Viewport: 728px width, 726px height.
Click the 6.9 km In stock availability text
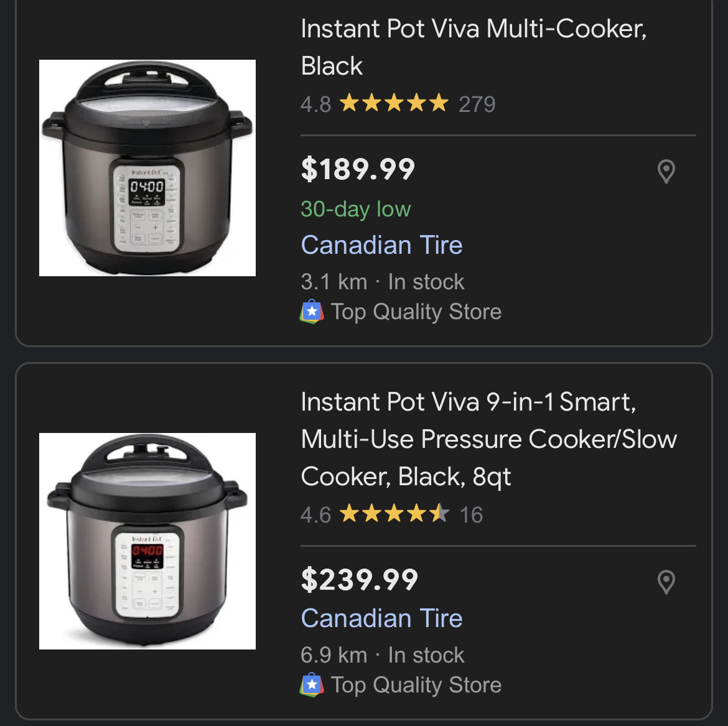(382, 655)
